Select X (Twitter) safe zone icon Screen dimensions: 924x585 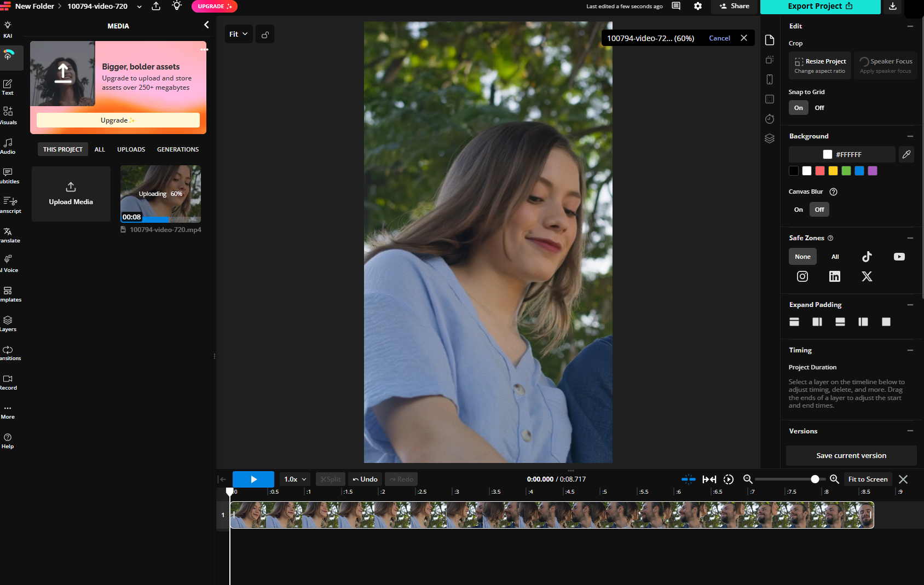pos(867,276)
